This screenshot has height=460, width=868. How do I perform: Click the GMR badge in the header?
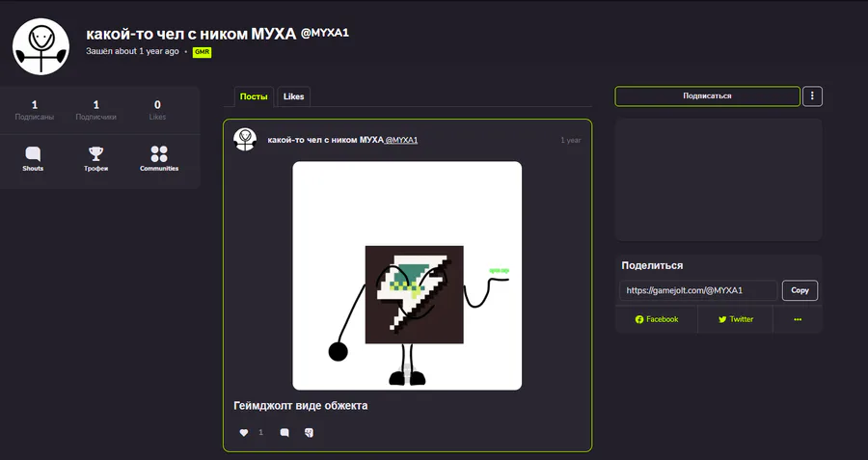(x=203, y=52)
